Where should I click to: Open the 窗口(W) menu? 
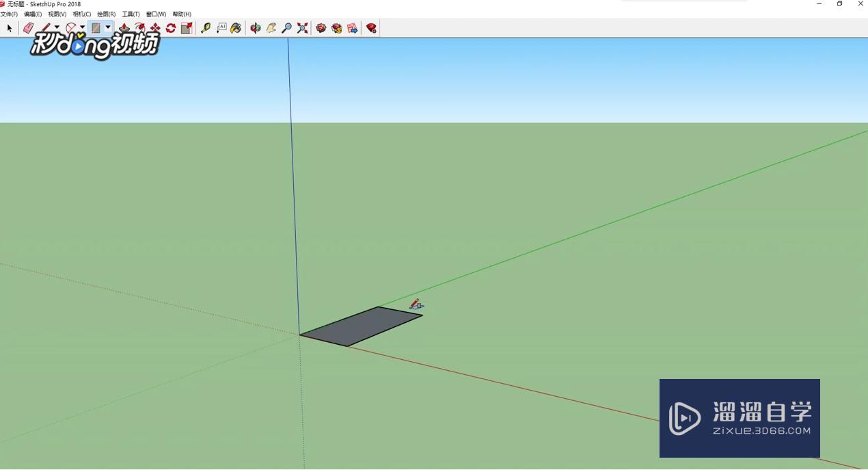[156, 14]
